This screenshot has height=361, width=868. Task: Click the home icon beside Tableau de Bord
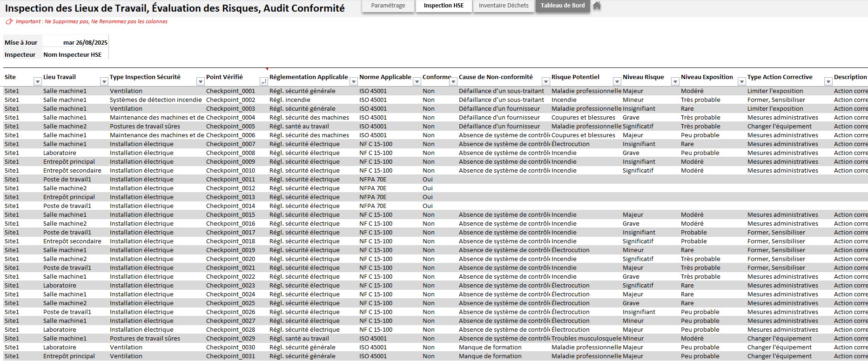point(597,6)
